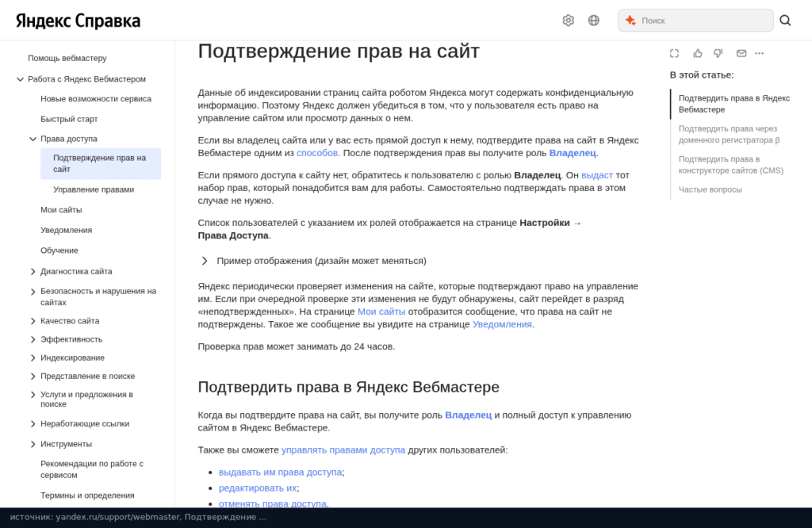The height and width of the screenshot is (528, 812).
Task: Follow the выдаст link
Action: tap(596, 175)
